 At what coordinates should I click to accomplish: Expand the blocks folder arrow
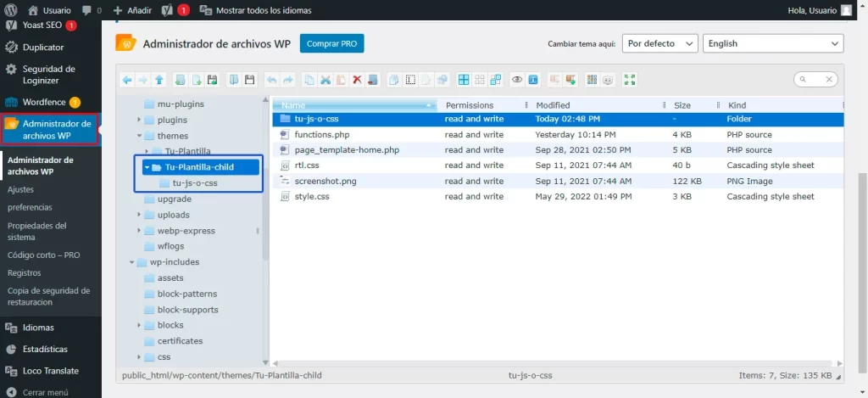pos(139,325)
